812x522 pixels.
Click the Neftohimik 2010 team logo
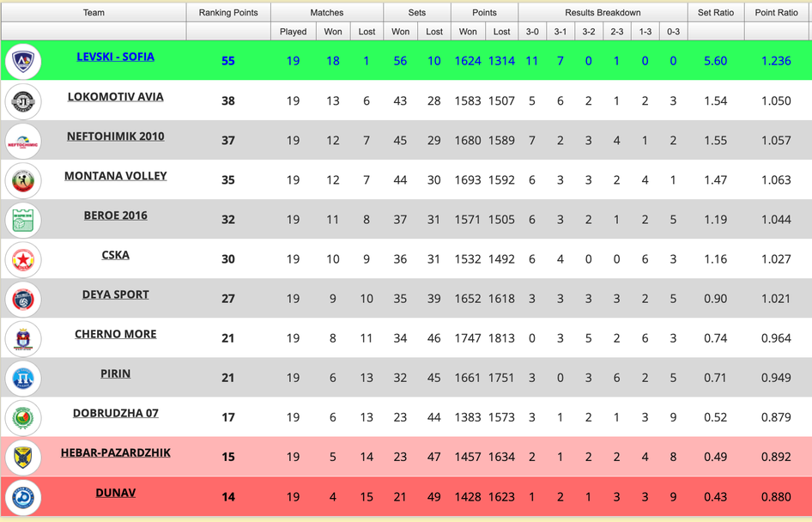[x=23, y=141]
